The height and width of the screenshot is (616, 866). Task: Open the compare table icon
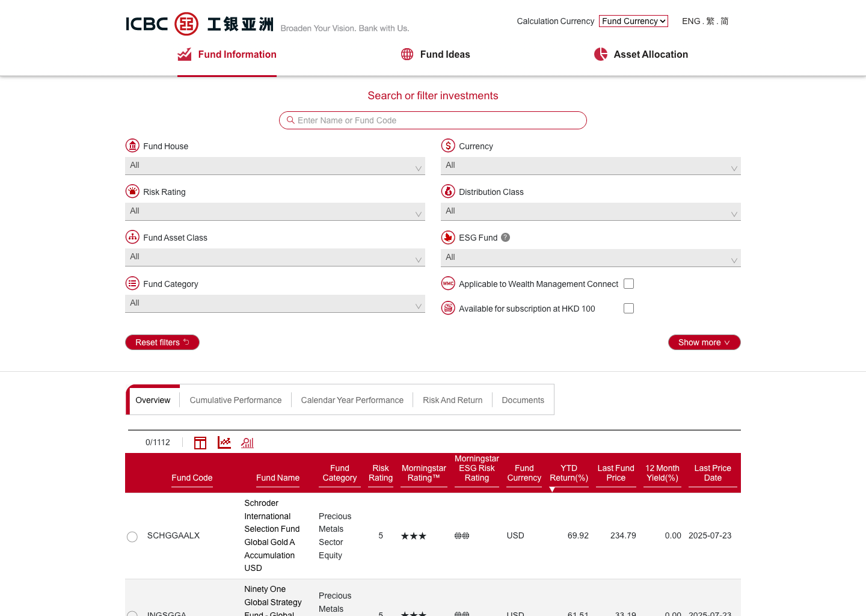pos(200,443)
